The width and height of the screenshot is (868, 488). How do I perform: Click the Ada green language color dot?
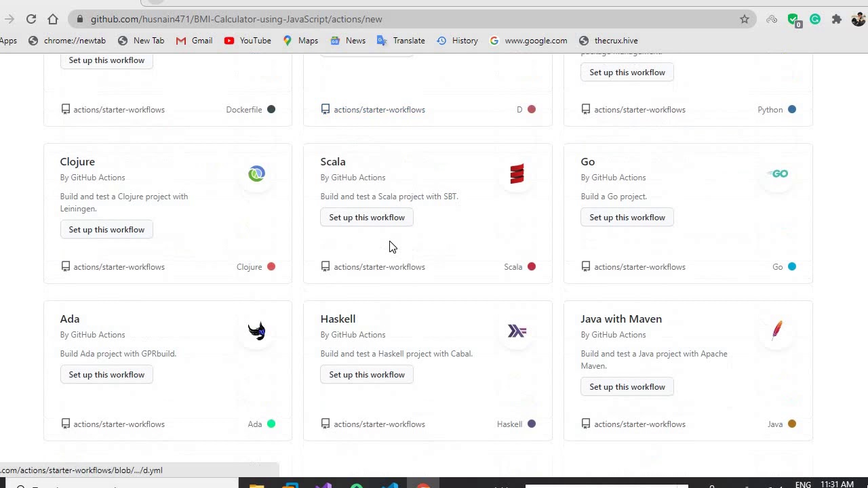pyautogui.click(x=271, y=424)
